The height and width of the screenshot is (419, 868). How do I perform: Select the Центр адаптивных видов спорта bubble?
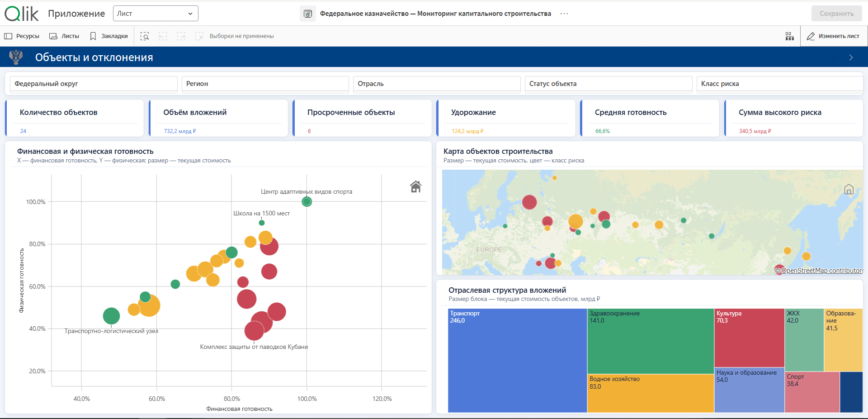(307, 202)
